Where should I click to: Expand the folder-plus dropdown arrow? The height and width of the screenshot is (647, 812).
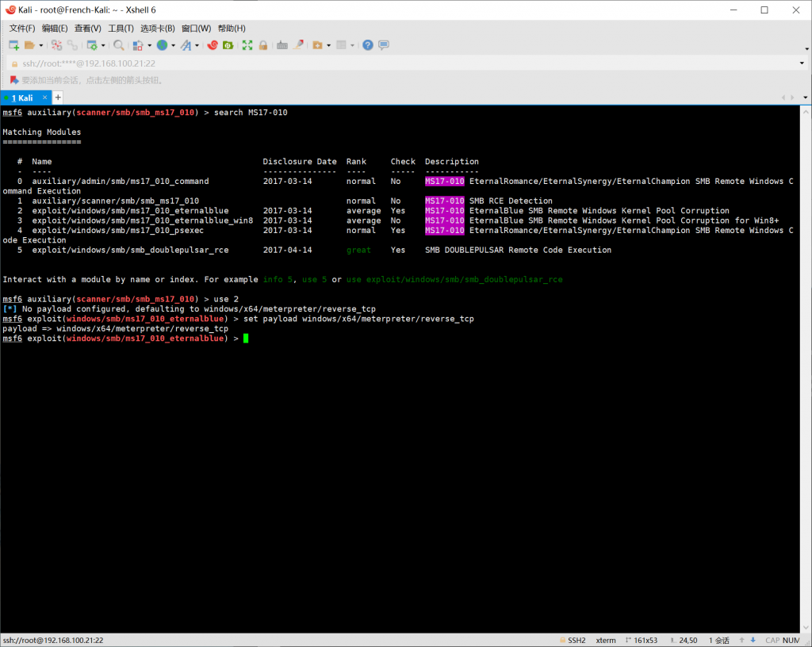point(328,45)
